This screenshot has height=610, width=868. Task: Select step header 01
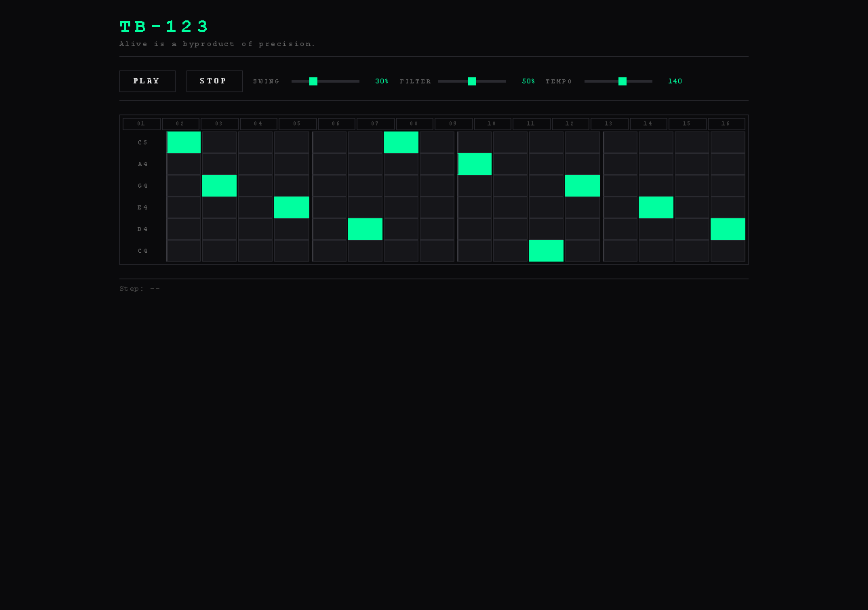(x=142, y=124)
